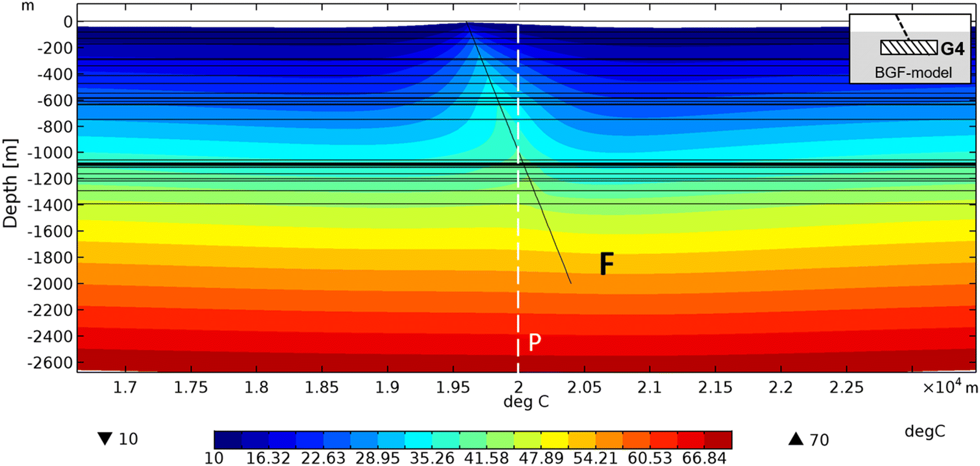
Task: Click the bold F fault label
Action: pyautogui.click(x=606, y=264)
